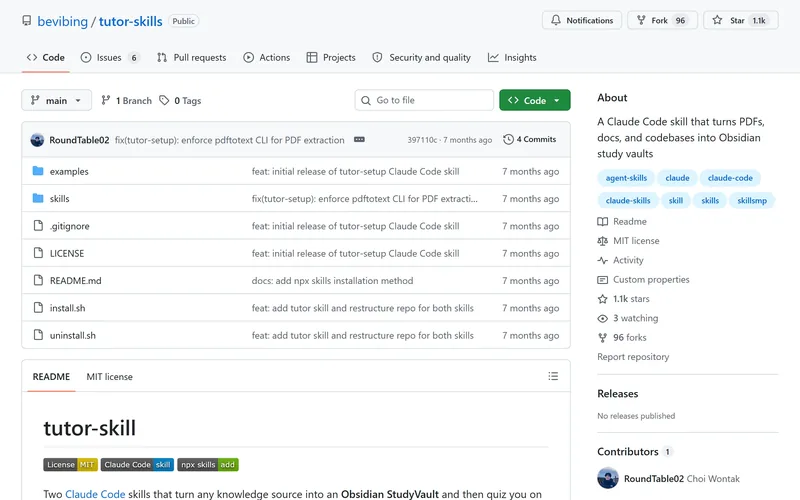The height and width of the screenshot is (500, 800).
Task: Select the MIT license tab in file viewer
Action: pos(109,377)
